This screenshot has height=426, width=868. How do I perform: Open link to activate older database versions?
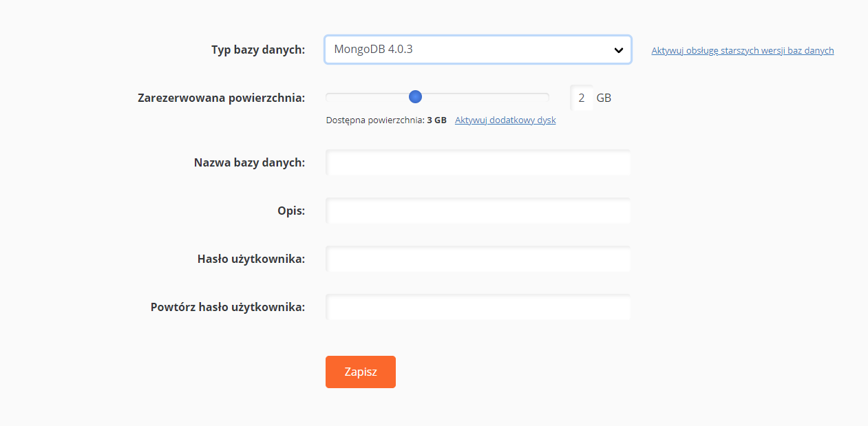coord(742,50)
